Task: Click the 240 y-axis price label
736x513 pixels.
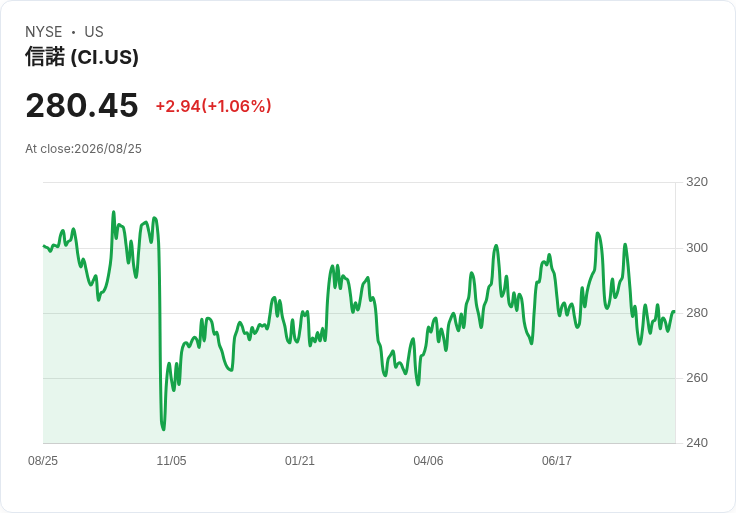Action: tap(697, 443)
